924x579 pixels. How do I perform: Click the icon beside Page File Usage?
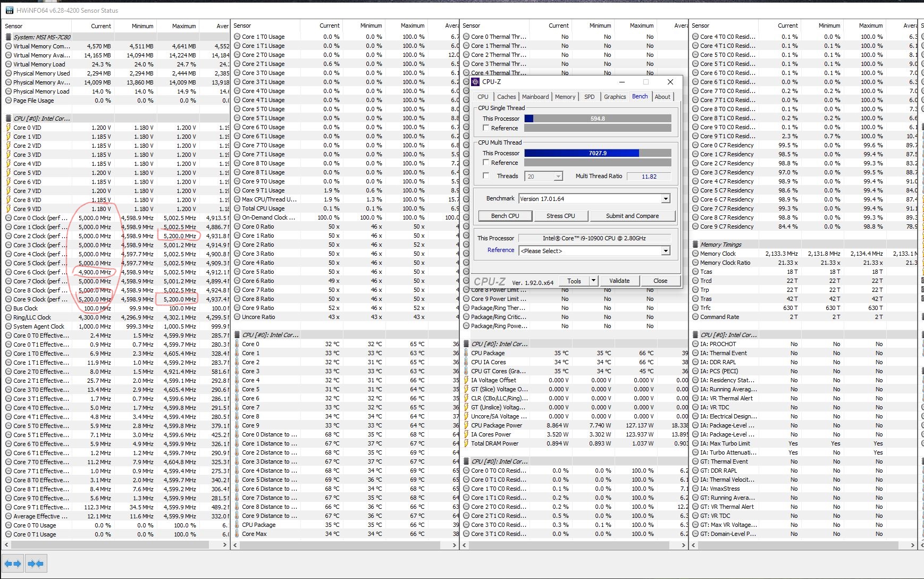click(9, 100)
